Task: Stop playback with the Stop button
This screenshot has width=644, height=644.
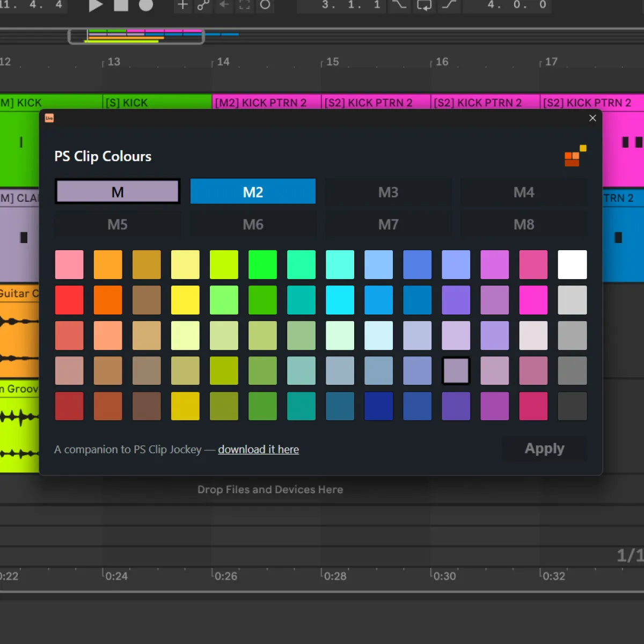Action: click(x=121, y=5)
